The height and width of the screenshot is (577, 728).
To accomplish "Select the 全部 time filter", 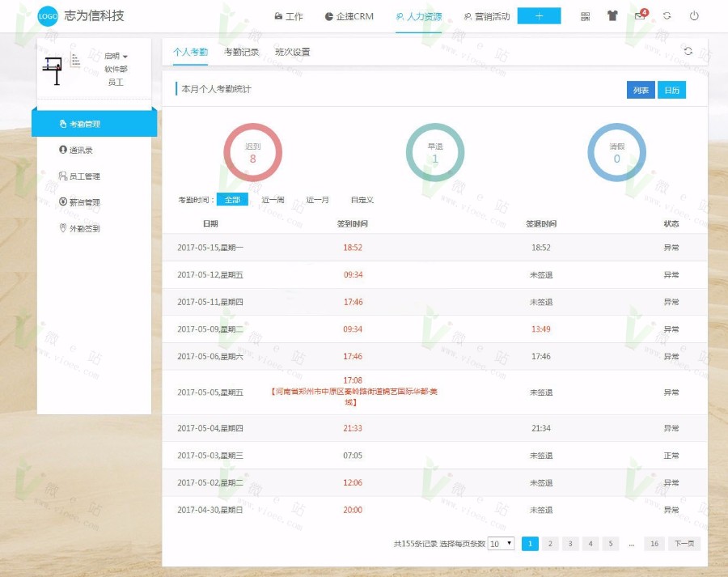I will click(x=232, y=200).
